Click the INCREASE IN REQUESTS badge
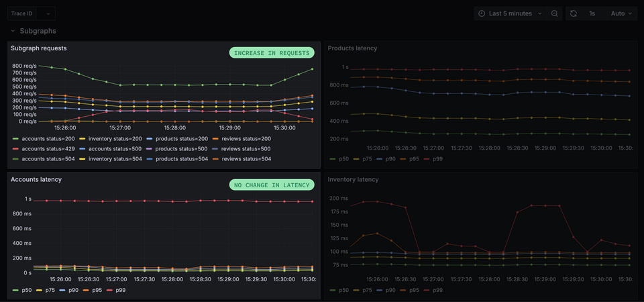Screen dimensions: 644x302 272,52
